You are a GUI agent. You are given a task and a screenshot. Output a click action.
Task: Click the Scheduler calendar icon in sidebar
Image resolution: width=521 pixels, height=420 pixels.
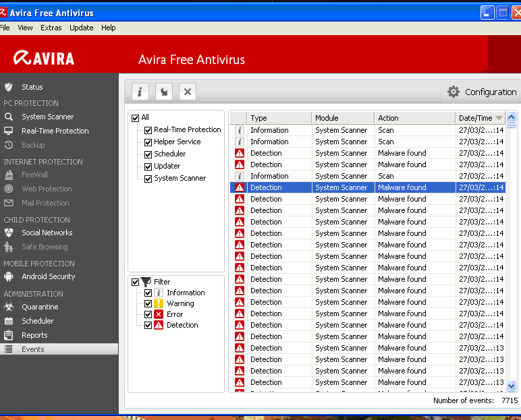(9, 321)
